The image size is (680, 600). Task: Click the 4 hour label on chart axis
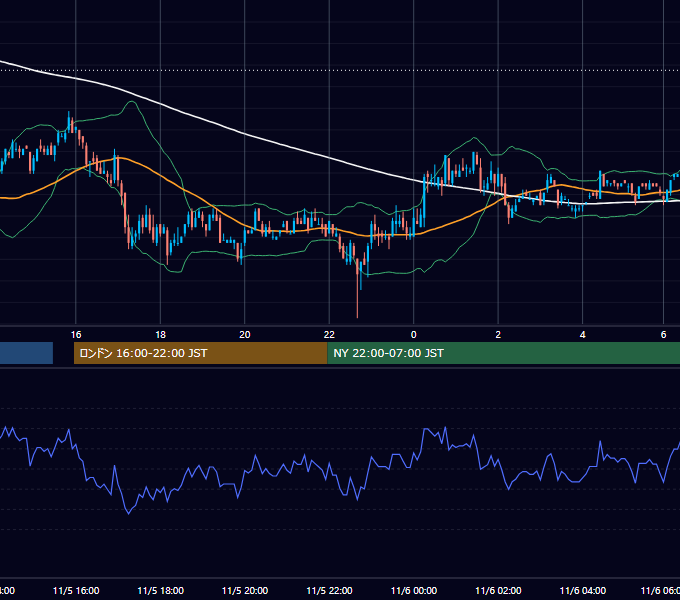582,334
